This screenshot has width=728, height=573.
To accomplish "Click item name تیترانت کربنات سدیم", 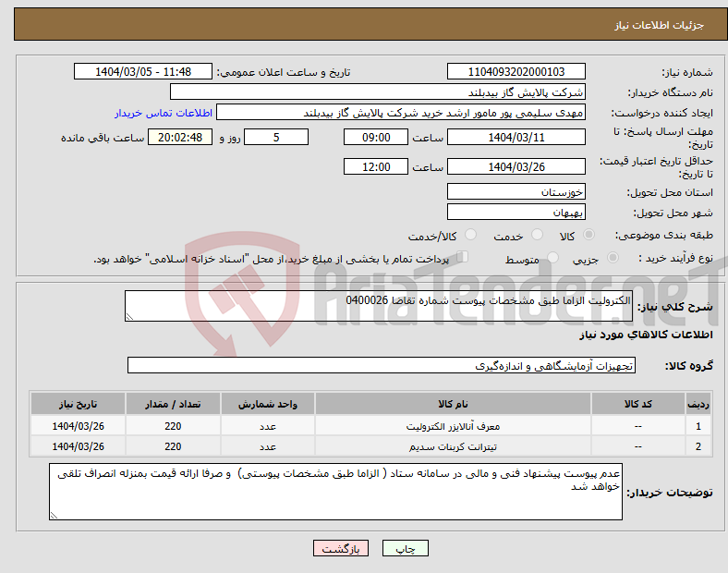I will coord(453,446).
